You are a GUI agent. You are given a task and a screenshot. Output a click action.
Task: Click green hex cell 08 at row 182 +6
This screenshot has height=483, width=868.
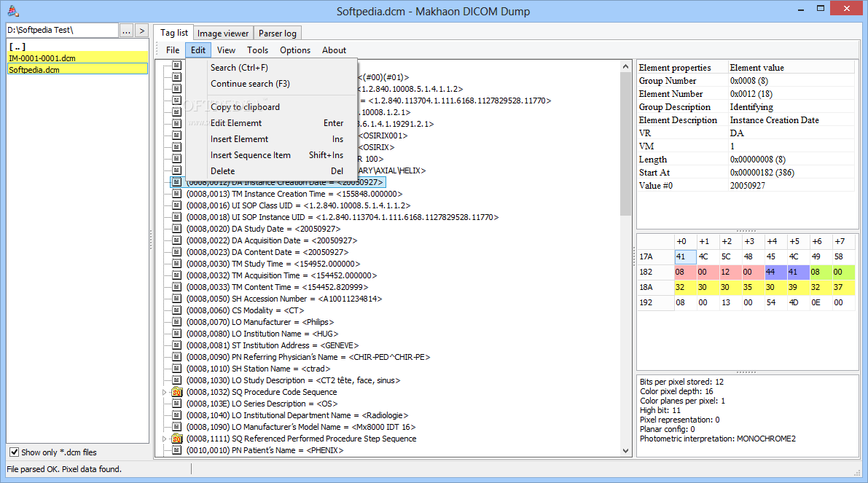pyautogui.click(x=821, y=272)
